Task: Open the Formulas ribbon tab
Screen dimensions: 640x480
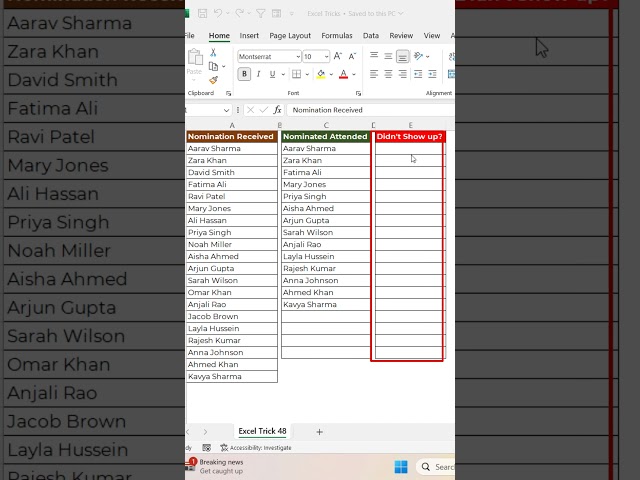Action: pos(337,36)
